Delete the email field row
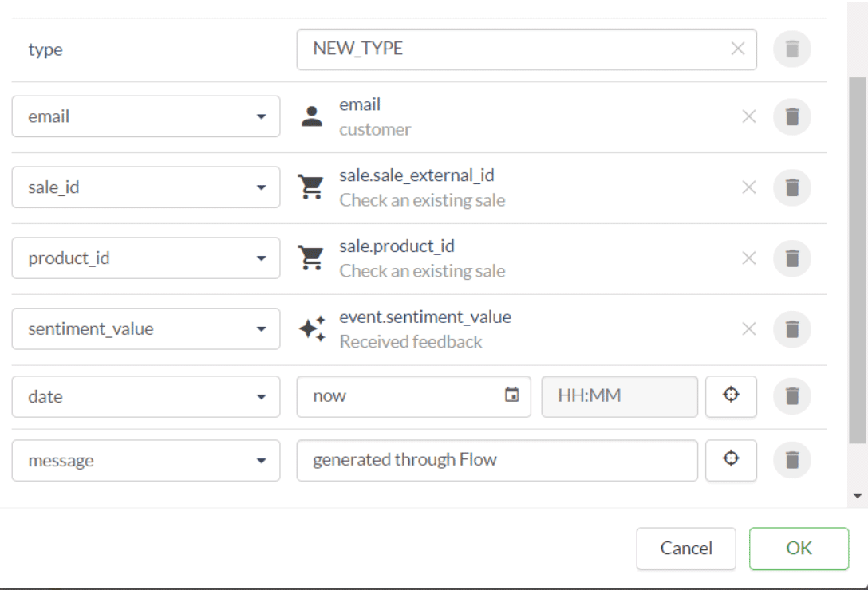 tap(791, 117)
